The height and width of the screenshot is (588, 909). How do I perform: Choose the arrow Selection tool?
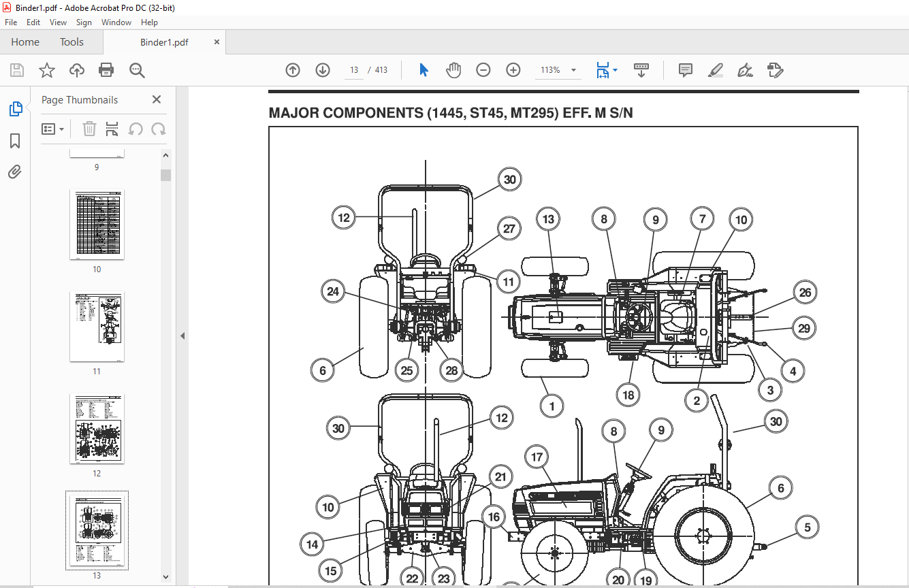tap(424, 70)
